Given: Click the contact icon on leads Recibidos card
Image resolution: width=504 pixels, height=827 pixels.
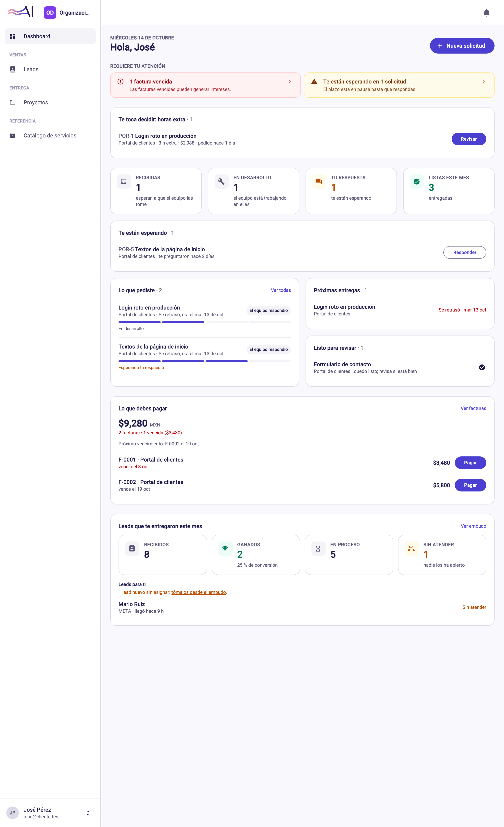Looking at the screenshot, I should point(132,548).
